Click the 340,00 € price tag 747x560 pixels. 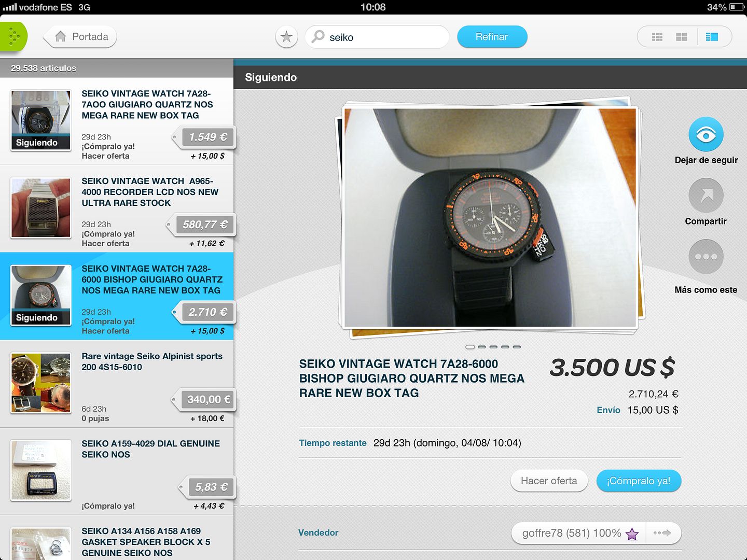pyautogui.click(x=204, y=400)
